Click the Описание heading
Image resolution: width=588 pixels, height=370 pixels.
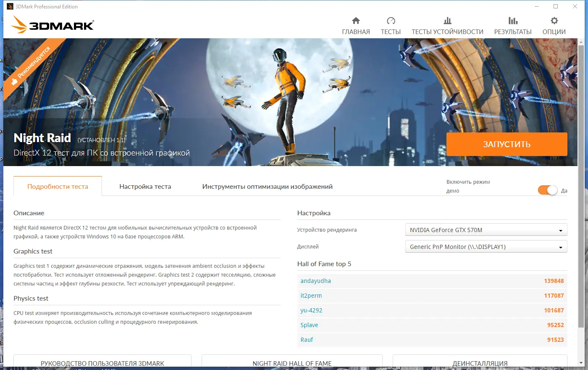pyautogui.click(x=29, y=213)
